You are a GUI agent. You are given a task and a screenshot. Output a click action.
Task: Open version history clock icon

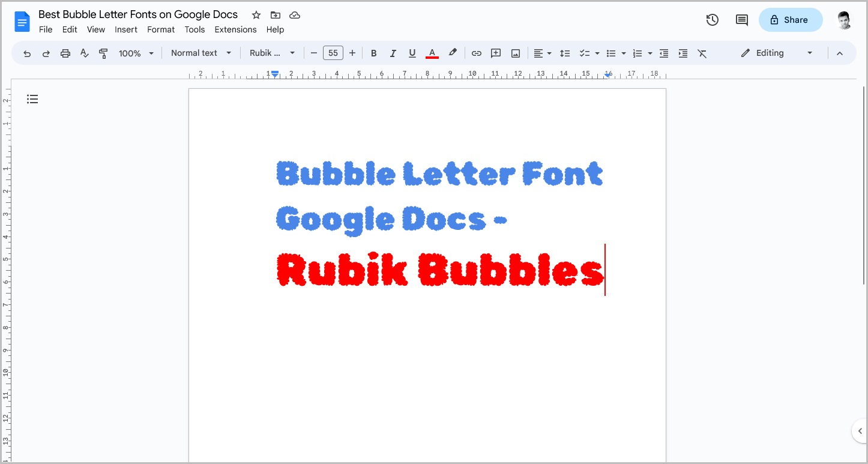(713, 20)
